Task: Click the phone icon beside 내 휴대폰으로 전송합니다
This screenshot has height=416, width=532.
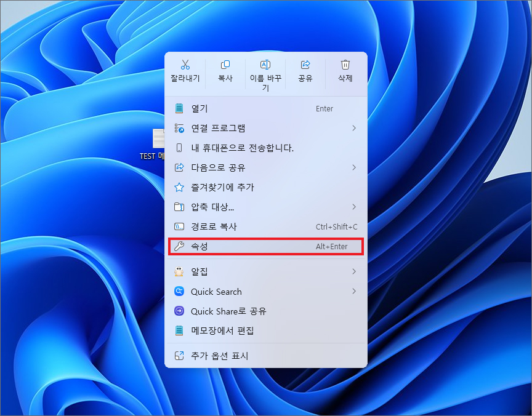Action: (179, 148)
